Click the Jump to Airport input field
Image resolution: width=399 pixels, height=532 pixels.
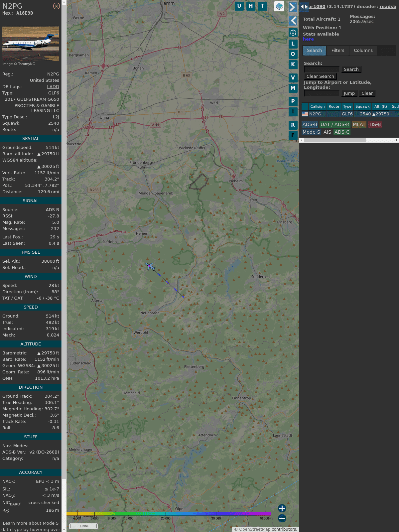322,93
